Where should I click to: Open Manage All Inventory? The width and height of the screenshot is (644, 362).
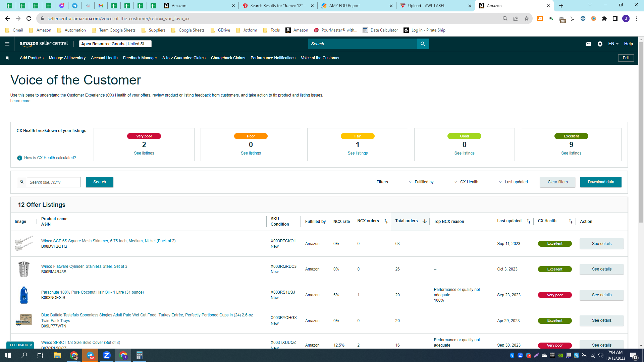(67, 58)
